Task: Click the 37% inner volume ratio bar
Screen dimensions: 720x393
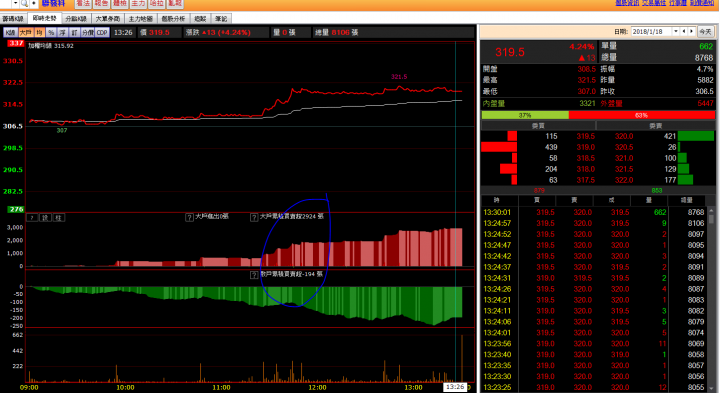Action: tap(525, 115)
